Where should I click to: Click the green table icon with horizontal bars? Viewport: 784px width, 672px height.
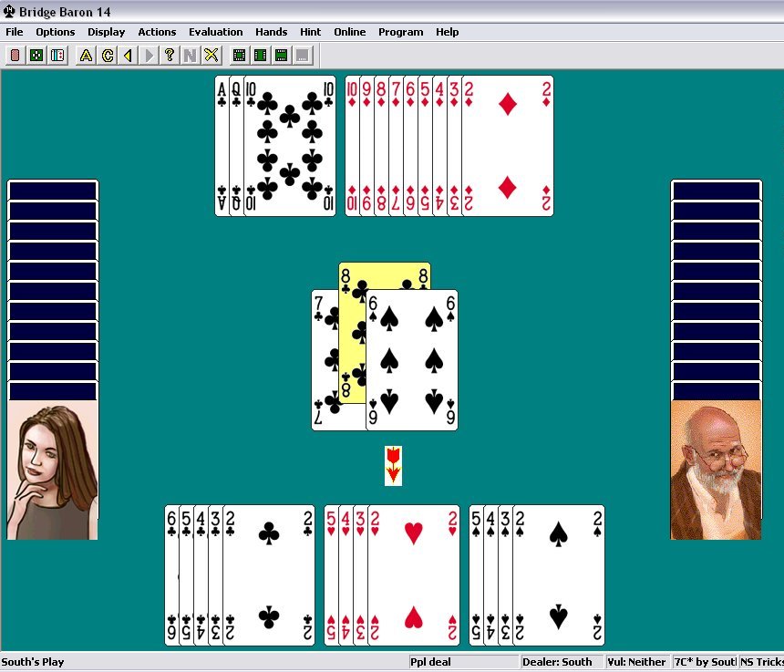pos(282,56)
